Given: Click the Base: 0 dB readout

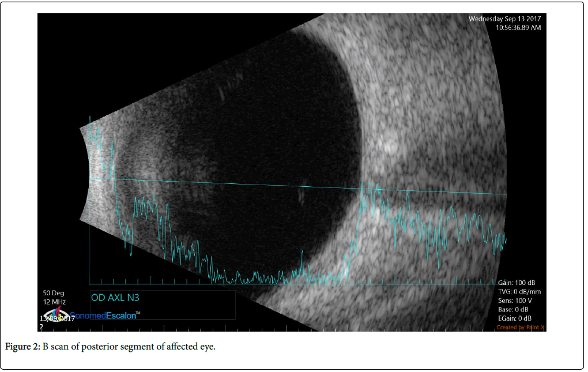Looking at the screenshot, I should tap(515, 310).
